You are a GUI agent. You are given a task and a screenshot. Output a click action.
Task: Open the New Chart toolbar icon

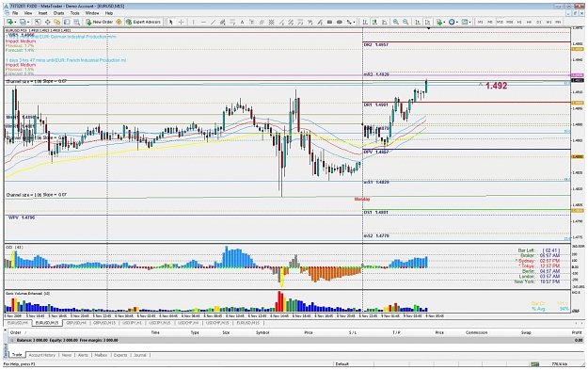[9, 22]
